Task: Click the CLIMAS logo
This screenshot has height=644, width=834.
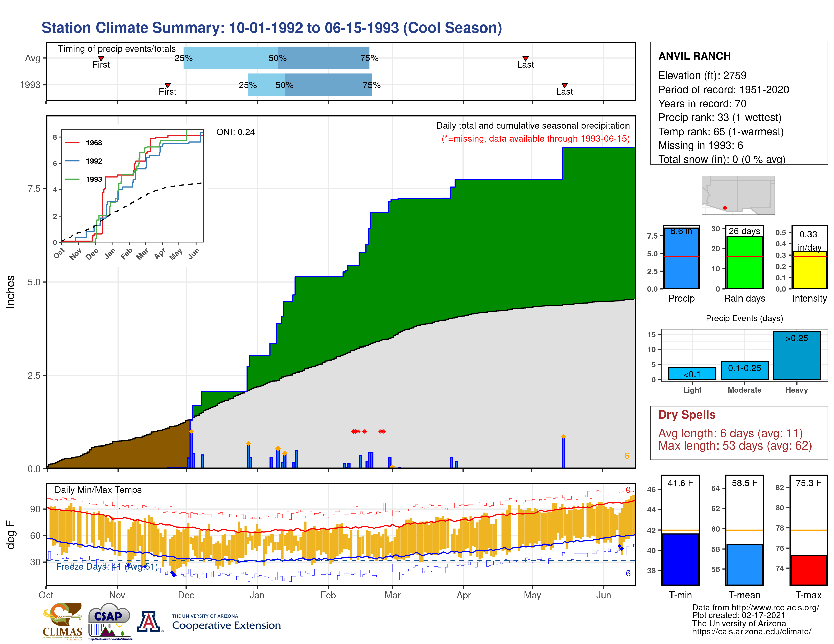Action: pyautogui.click(x=63, y=621)
